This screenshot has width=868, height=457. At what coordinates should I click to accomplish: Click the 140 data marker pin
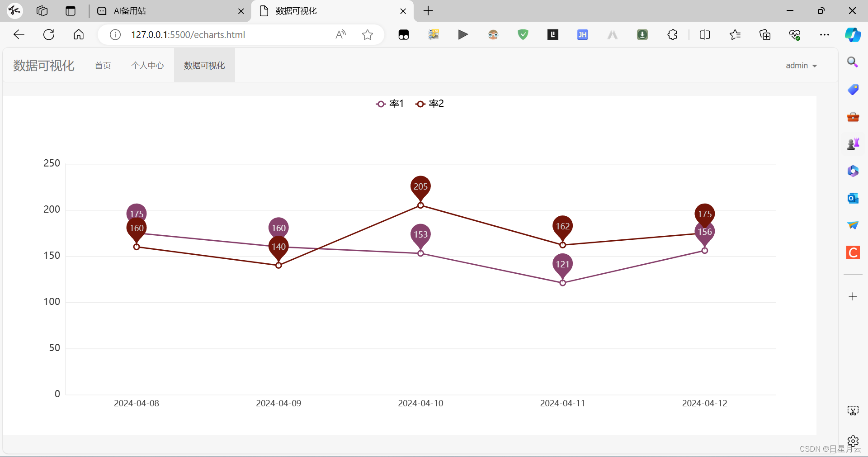coord(278,248)
